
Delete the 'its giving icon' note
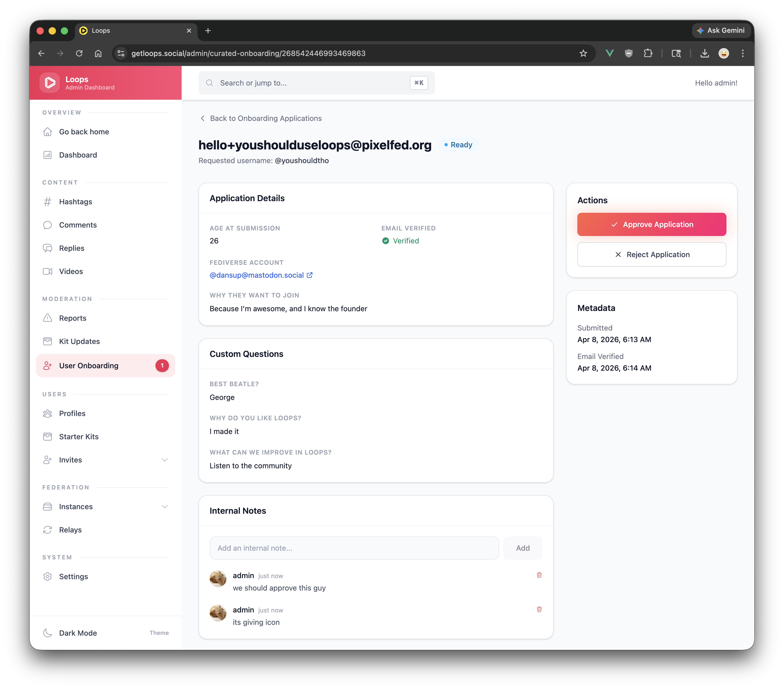(x=539, y=610)
